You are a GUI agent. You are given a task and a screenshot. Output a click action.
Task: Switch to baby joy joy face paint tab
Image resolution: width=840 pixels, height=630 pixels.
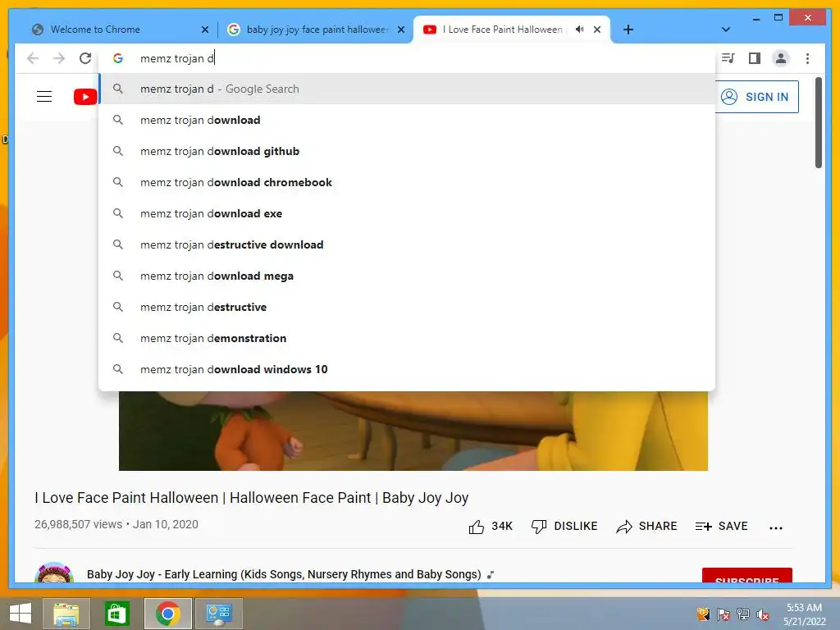tap(316, 30)
